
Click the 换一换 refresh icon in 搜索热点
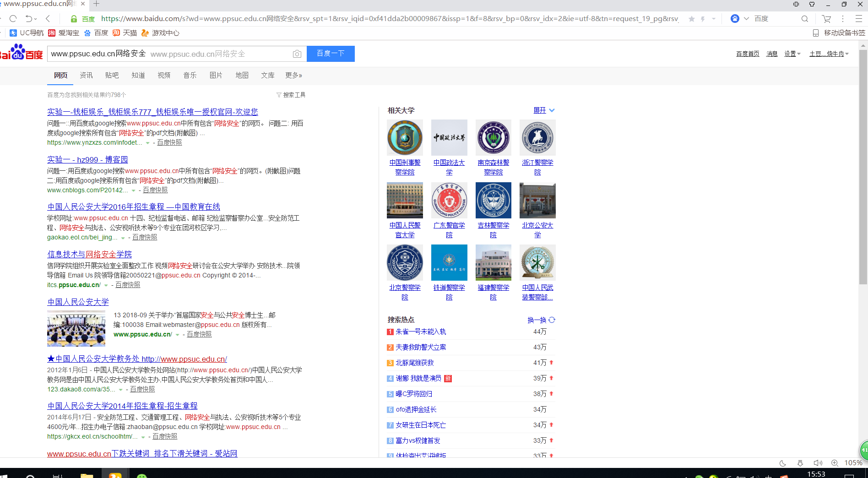552,320
